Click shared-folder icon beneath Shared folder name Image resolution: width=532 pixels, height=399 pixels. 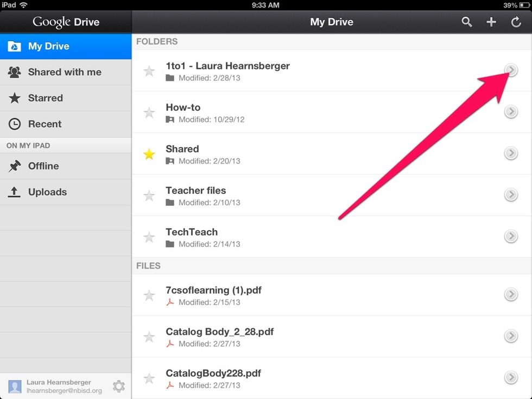tap(170, 161)
